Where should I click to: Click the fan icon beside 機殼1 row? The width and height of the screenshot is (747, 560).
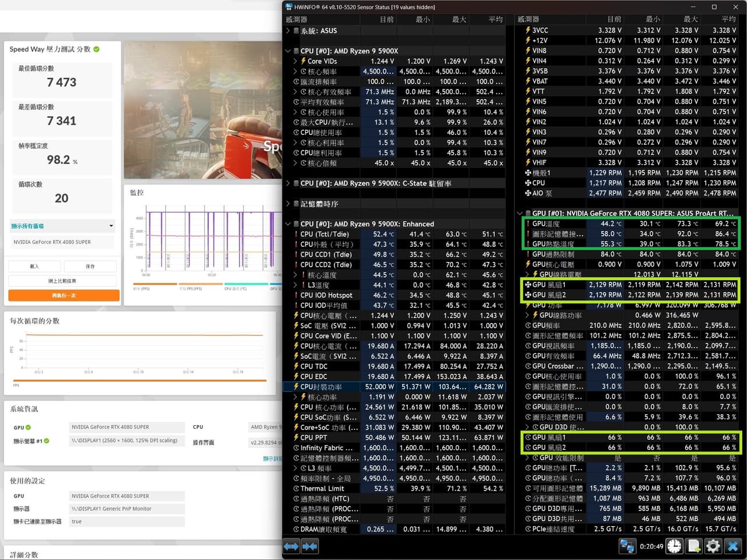point(528,173)
